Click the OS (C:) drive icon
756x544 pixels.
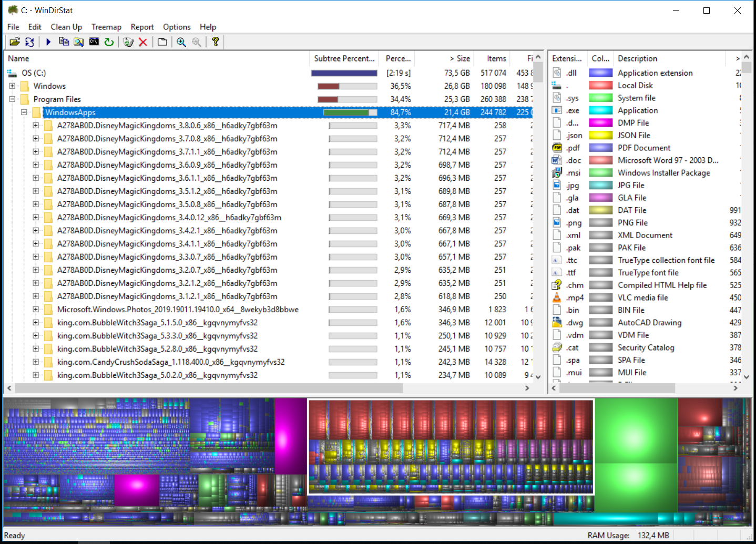(x=12, y=73)
